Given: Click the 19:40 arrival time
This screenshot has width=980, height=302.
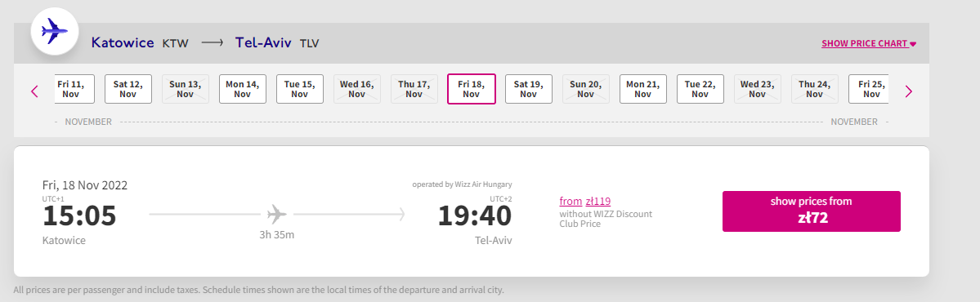Looking at the screenshot, I should pos(474,216).
